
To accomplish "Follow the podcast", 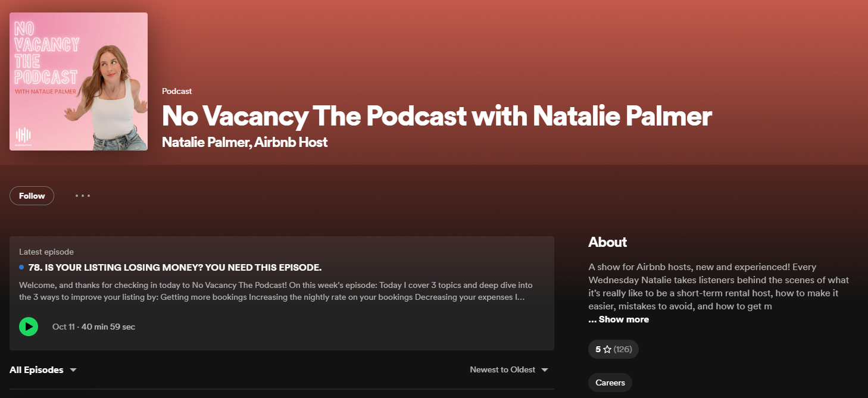I will coord(32,195).
